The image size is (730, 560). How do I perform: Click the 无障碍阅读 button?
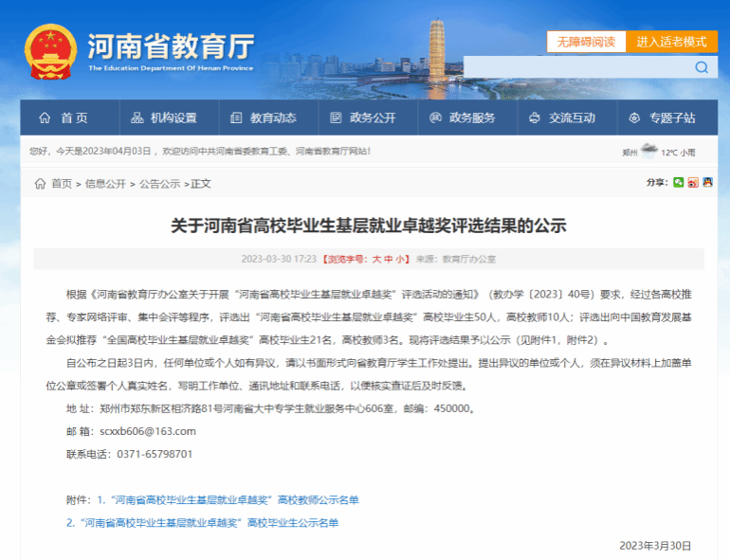pos(585,42)
